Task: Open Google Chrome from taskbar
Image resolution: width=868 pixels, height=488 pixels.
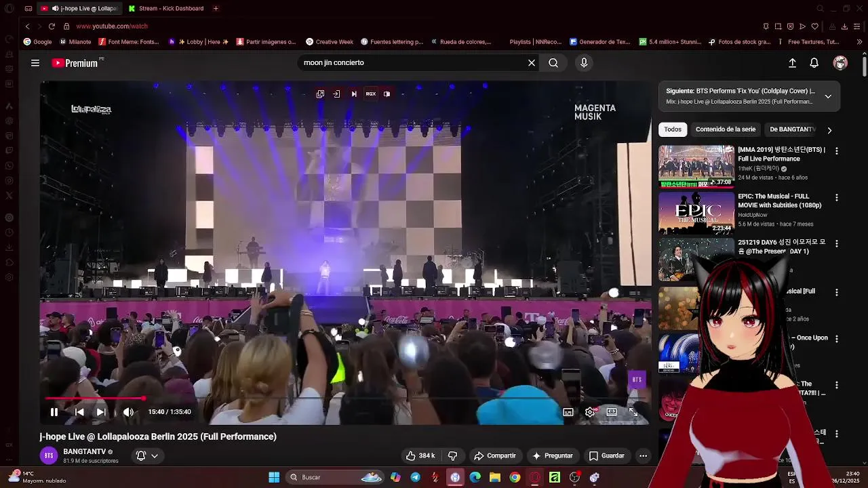Action: tap(515, 477)
